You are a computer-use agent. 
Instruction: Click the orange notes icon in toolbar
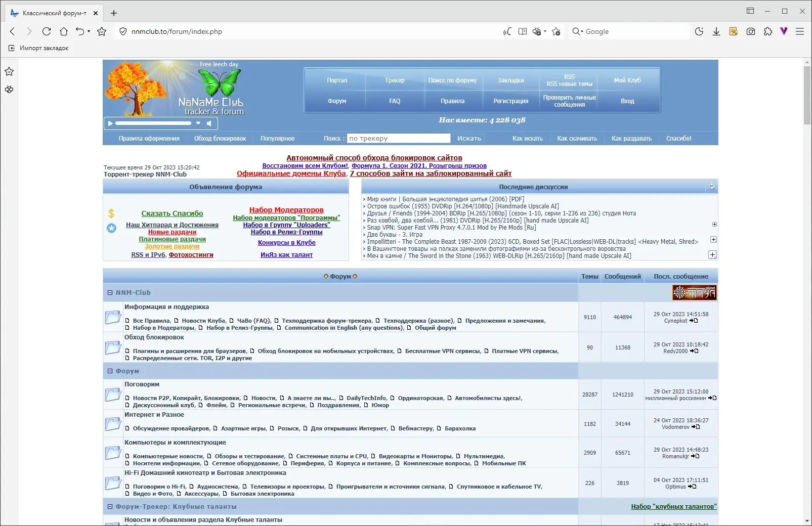pyautogui.click(x=733, y=31)
